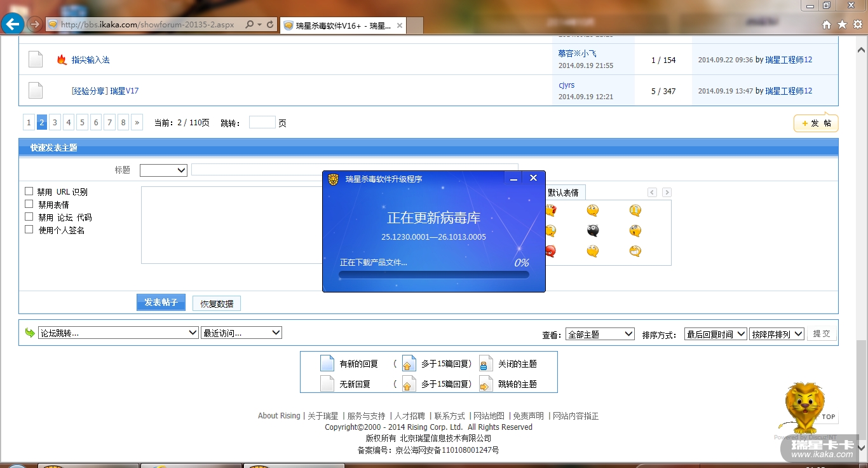Open the title category dropdown beside 标题

163,170
